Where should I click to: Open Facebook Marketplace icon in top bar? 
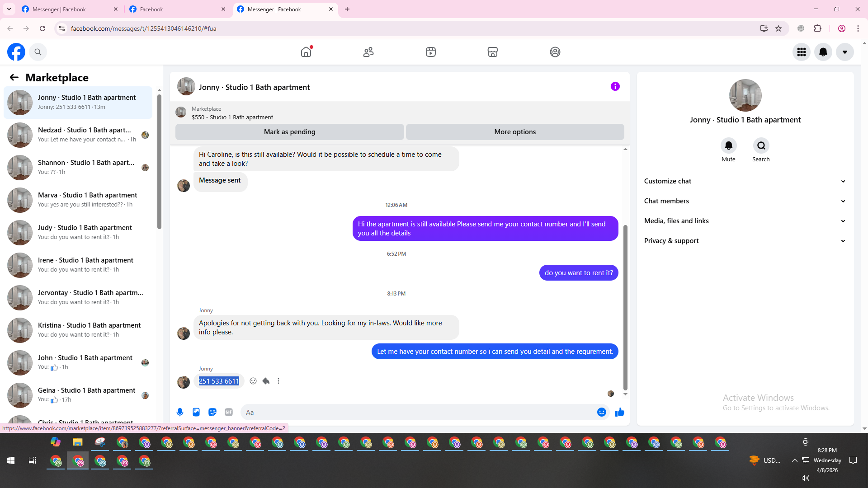[492, 52]
